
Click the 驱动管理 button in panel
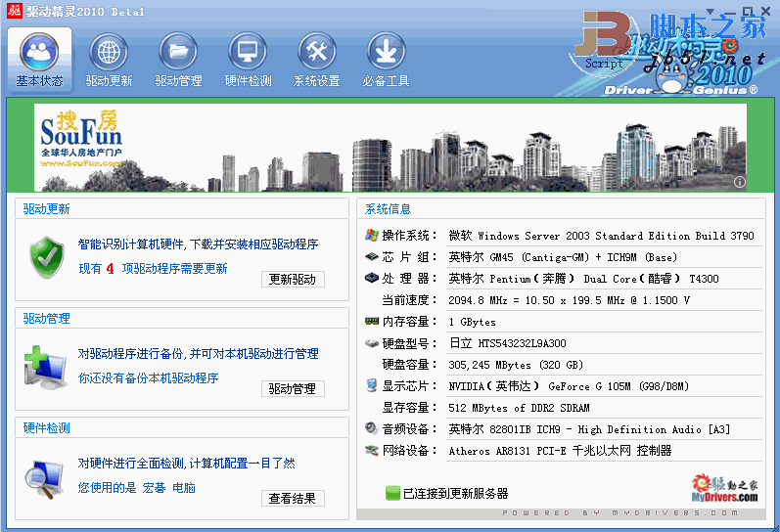coord(293,388)
